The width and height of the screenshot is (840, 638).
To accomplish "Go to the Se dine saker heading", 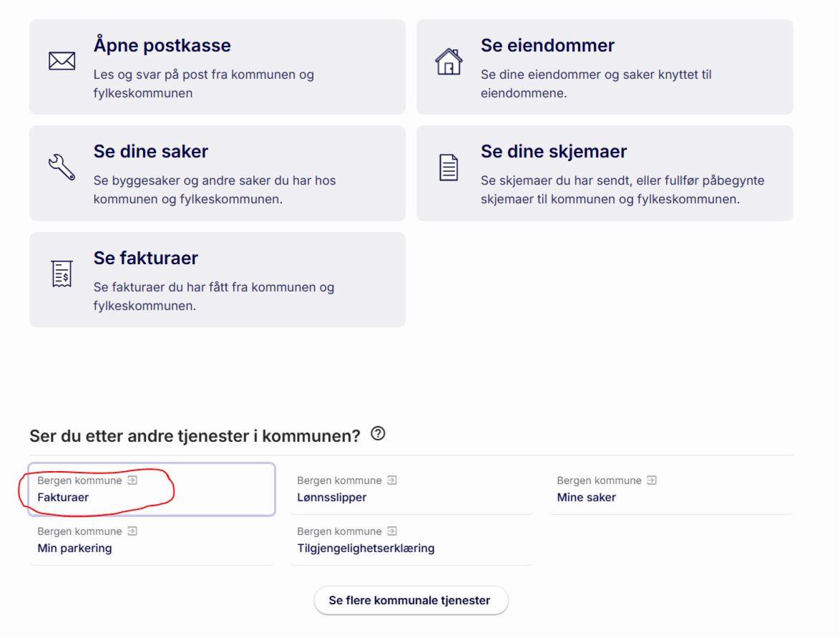I will pyautogui.click(x=150, y=151).
